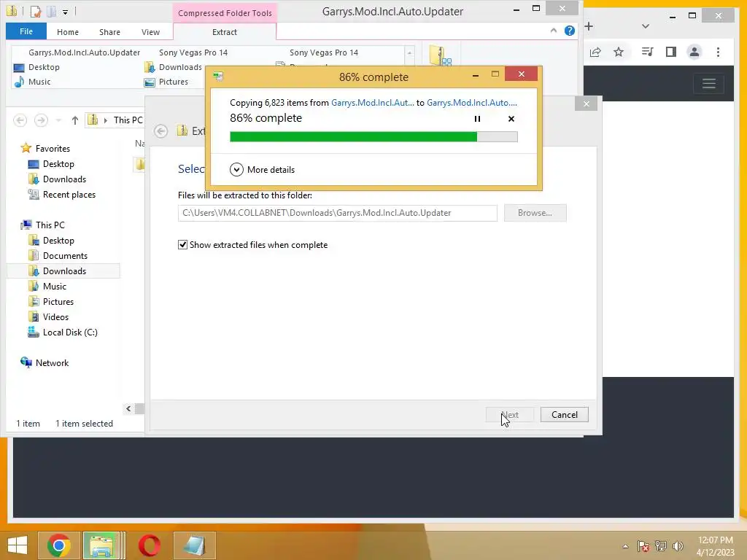Open Explorer help icon
Image resolution: width=747 pixels, height=560 pixels.
coord(569,31)
